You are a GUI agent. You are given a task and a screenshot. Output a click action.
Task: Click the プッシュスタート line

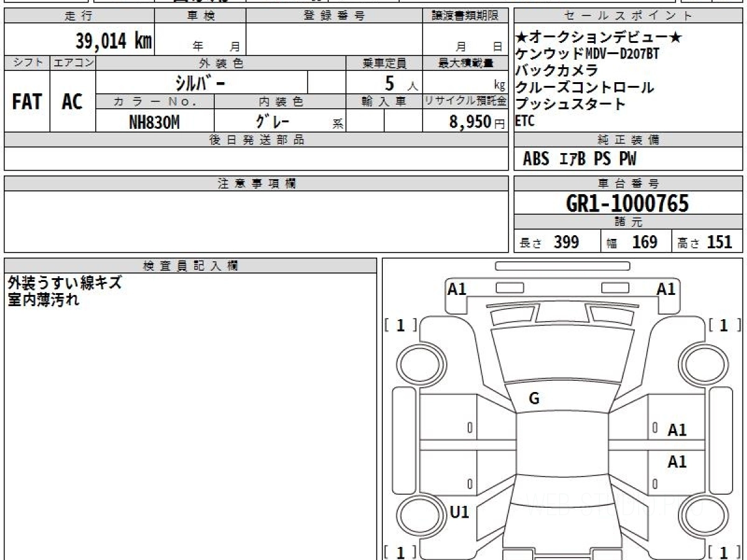[x=570, y=104]
